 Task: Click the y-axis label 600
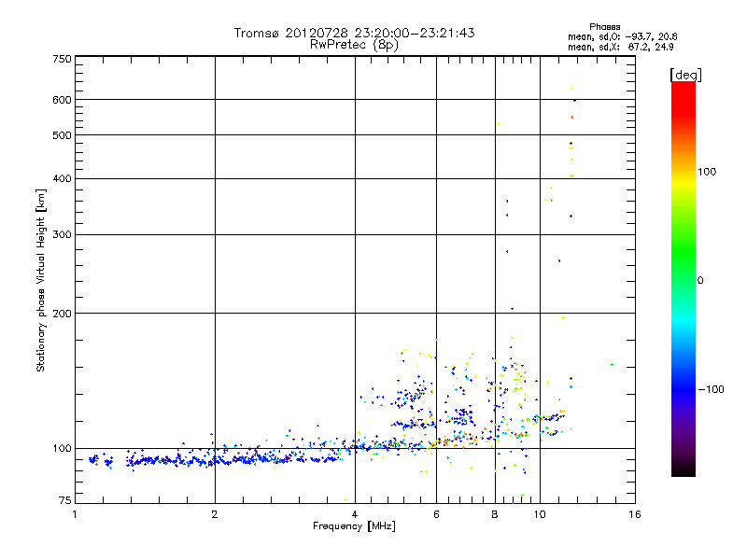(x=62, y=100)
